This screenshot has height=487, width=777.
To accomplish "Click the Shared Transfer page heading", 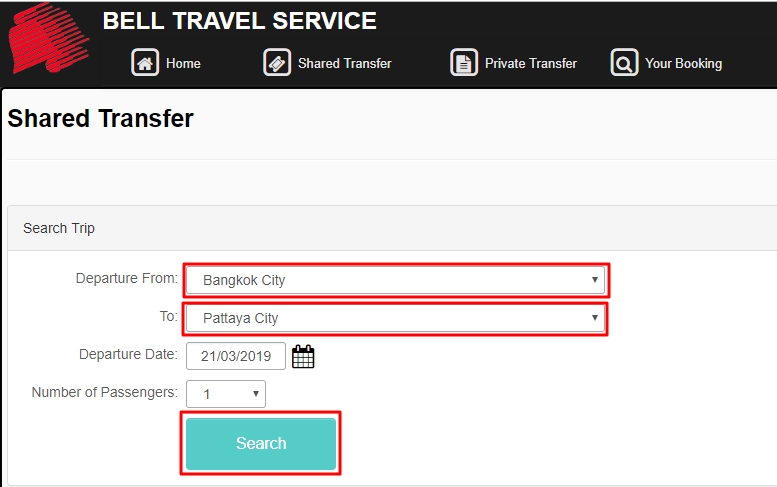I will click(x=100, y=119).
